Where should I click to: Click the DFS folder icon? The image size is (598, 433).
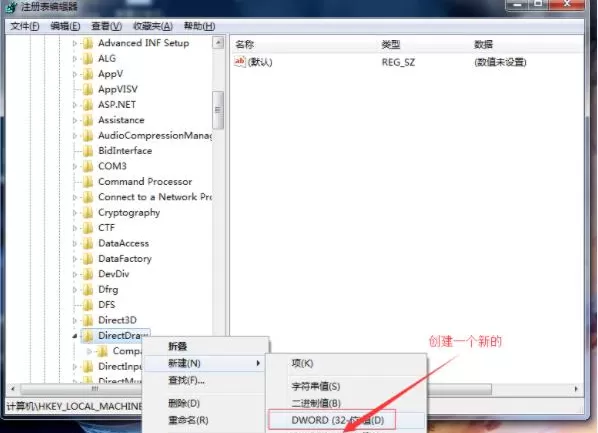tap(88, 305)
